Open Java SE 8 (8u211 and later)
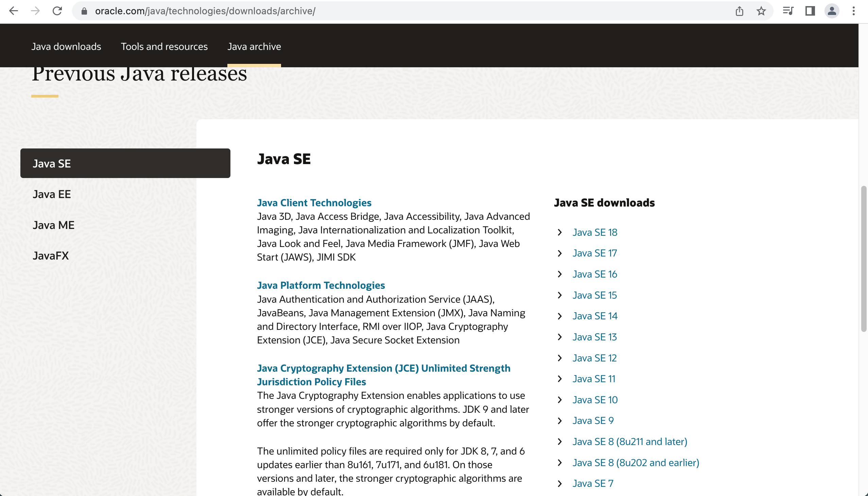868x496 pixels. [629, 442]
